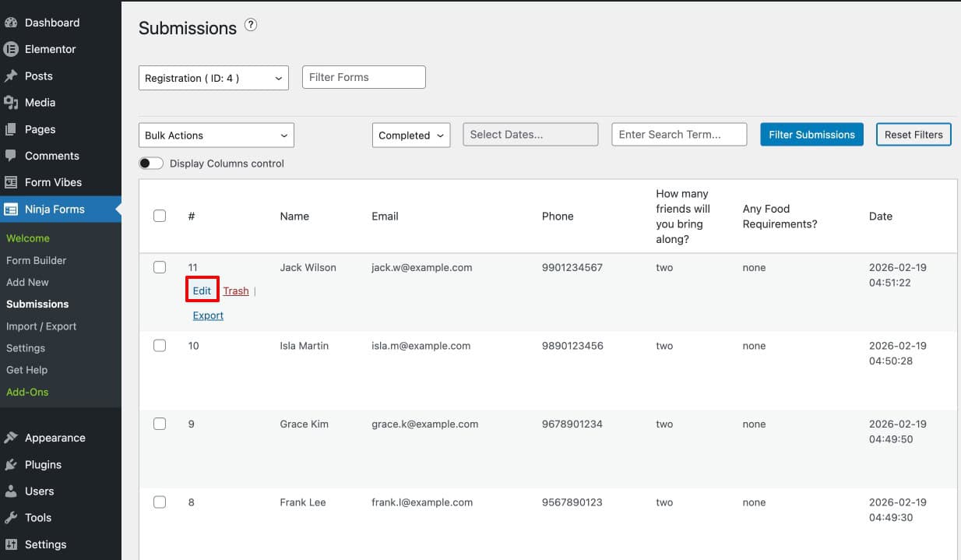Click the Plugins plug icon

11,464
